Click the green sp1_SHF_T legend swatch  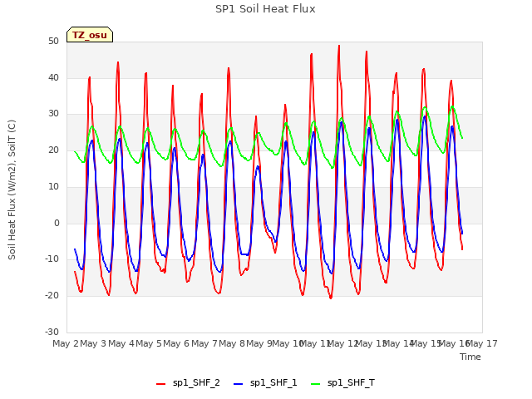(316, 384)
